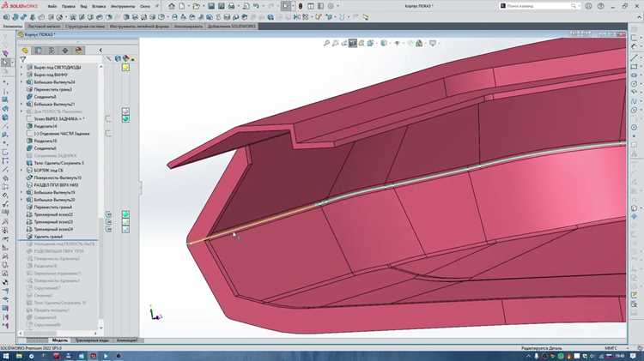
Task: Expand the Бобышка-Вытянуть20 feature
Action: [21, 200]
